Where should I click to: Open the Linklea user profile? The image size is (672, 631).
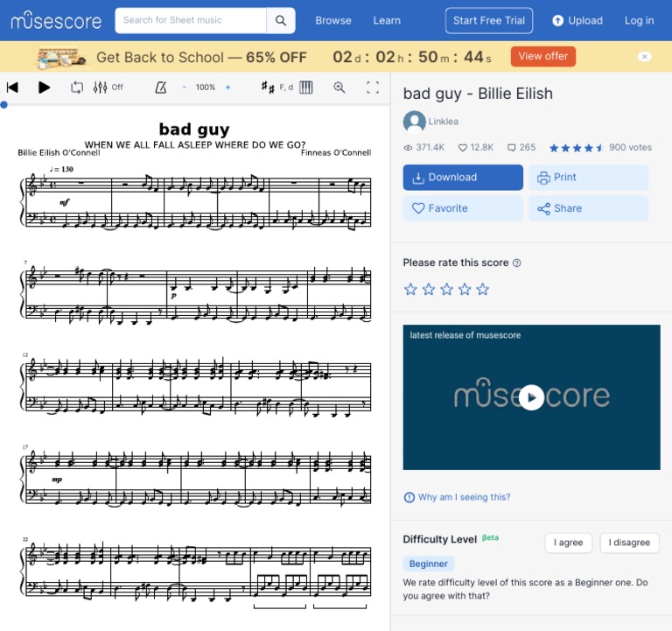[443, 122]
